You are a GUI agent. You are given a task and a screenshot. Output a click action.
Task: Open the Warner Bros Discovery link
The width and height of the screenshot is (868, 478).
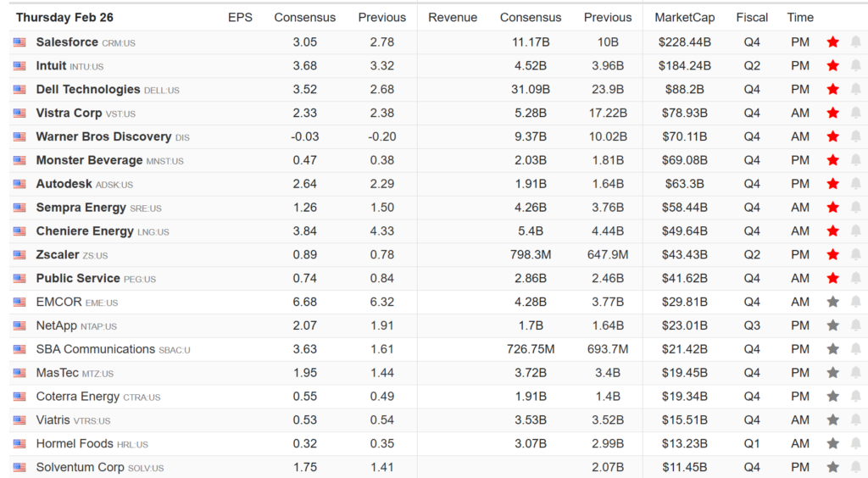pos(103,136)
